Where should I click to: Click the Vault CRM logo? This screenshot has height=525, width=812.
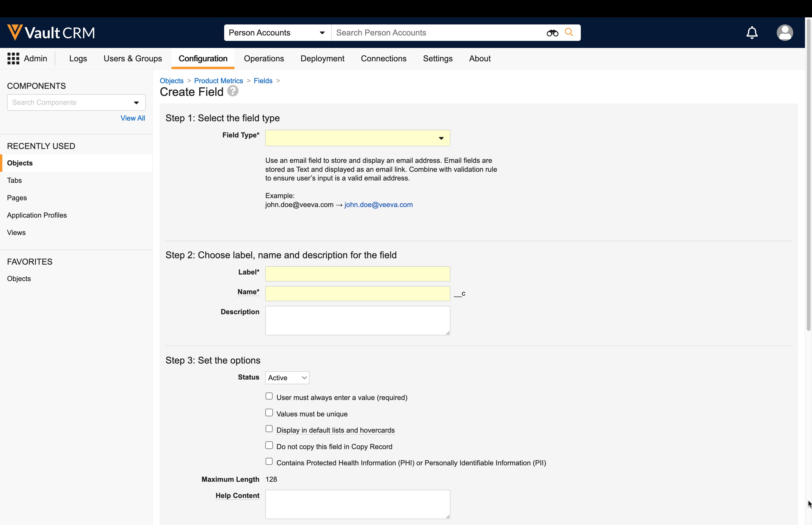click(x=51, y=33)
